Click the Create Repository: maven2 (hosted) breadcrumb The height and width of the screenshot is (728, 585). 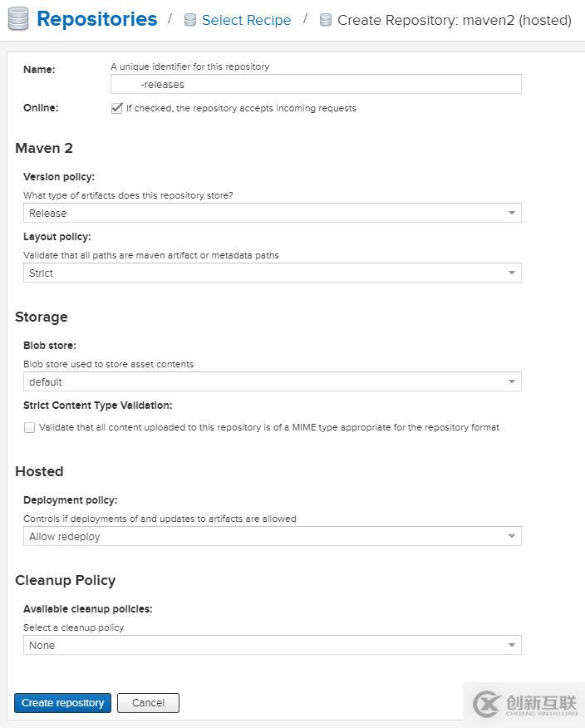[x=454, y=20]
